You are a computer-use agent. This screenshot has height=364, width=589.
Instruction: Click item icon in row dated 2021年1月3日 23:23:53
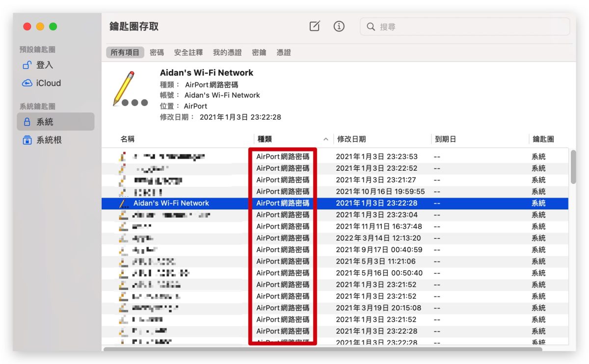point(124,156)
